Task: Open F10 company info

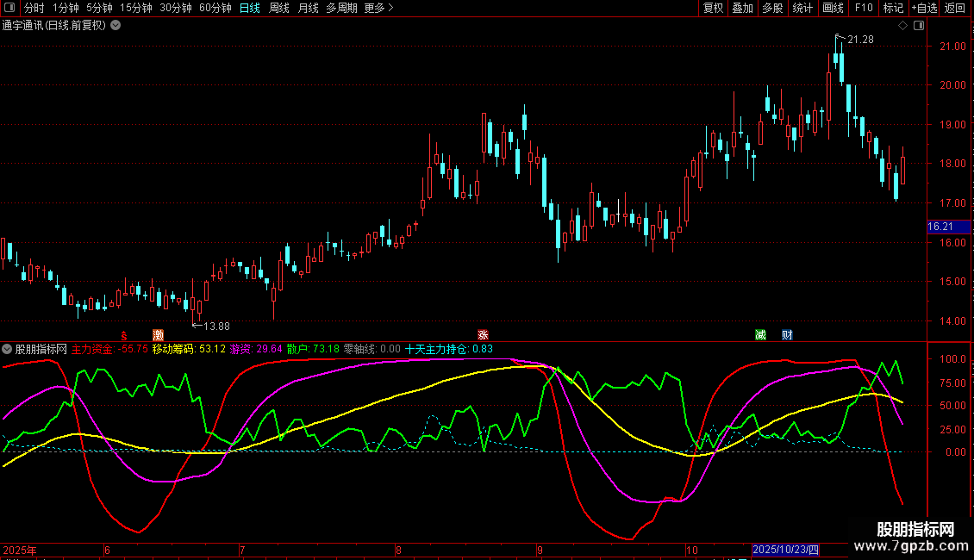Action: [x=864, y=8]
